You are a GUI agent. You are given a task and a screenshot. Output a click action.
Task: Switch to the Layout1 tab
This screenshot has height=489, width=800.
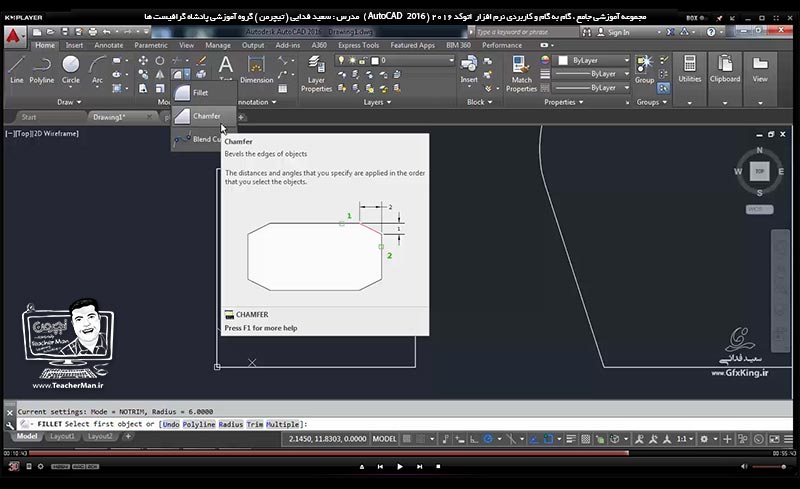click(62, 436)
